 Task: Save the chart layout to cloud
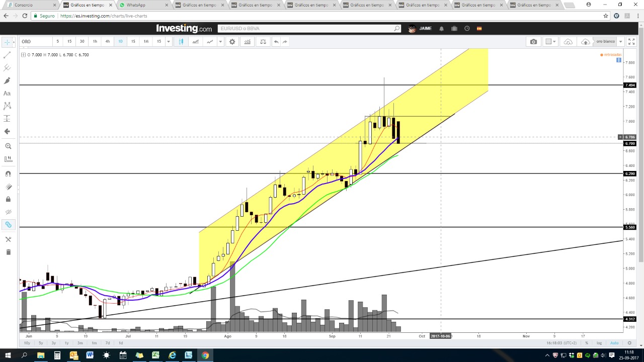pos(585,42)
